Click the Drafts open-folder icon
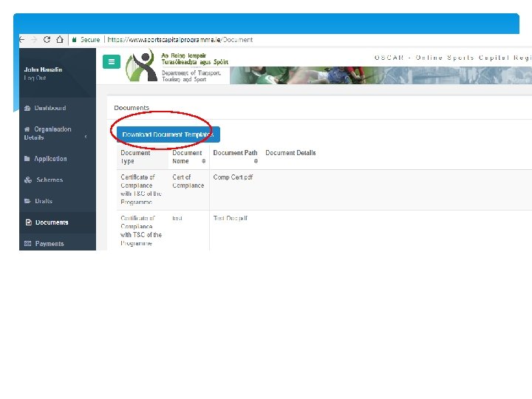 pyautogui.click(x=27, y=201)
